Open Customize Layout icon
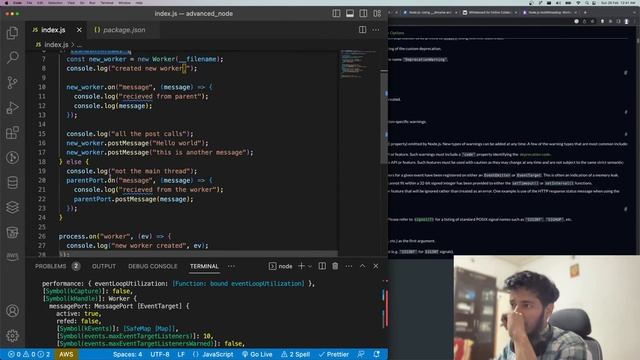This screenshot has width=640, height=360. point(377,13)
